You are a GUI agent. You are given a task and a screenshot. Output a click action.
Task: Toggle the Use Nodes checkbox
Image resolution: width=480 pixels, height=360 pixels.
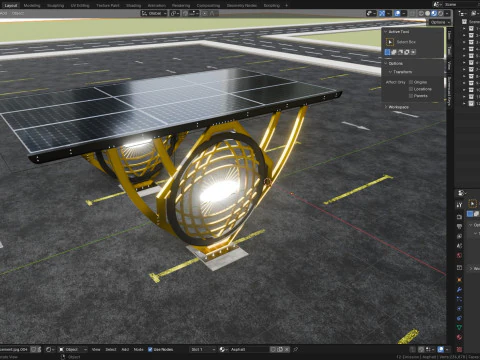(x=150, y=349)
